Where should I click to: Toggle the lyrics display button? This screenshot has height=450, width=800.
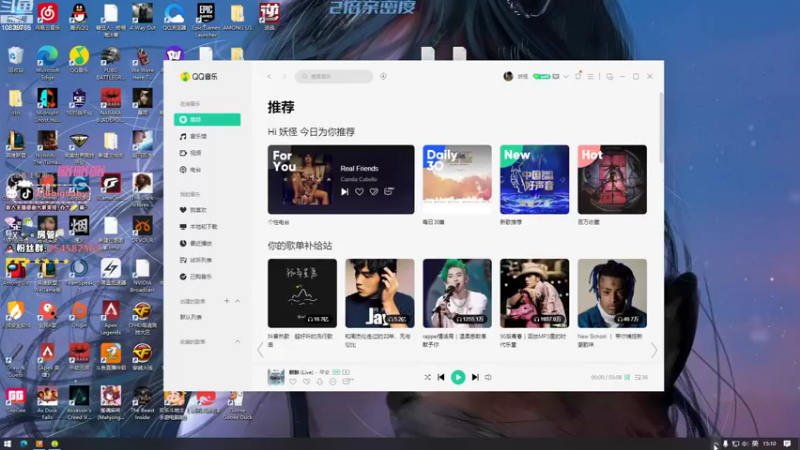[627, 377]
